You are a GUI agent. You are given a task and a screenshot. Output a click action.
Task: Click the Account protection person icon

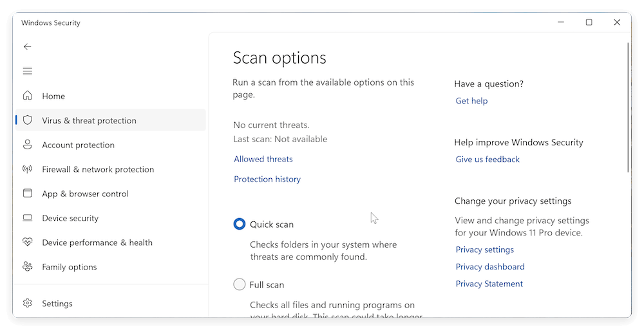(x=27, y=145)
